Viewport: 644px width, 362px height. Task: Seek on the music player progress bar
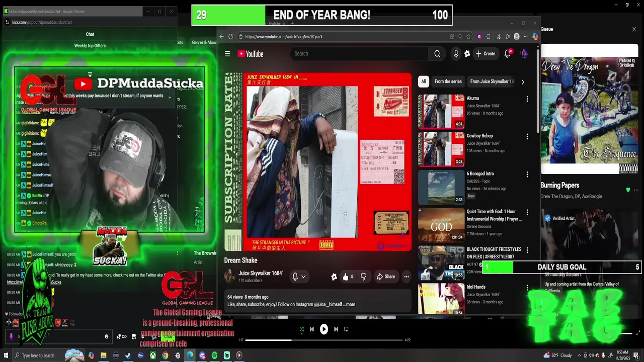click(x=324, y=340)
